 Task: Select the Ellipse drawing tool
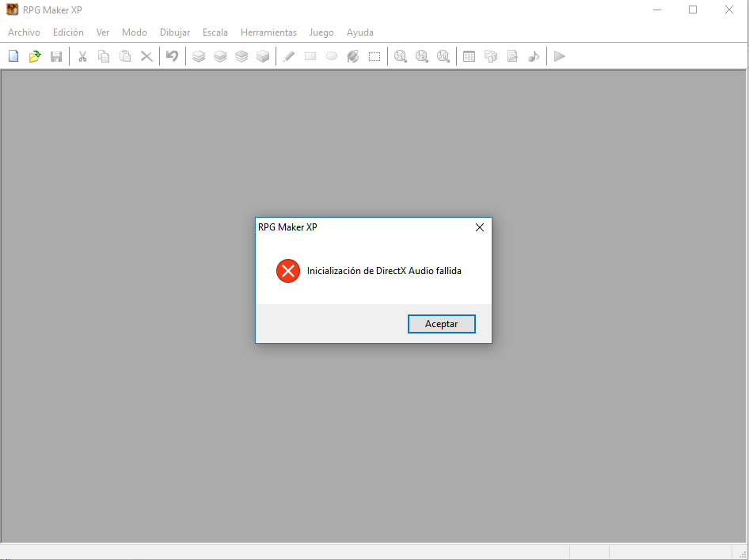[x=332, y=56]
